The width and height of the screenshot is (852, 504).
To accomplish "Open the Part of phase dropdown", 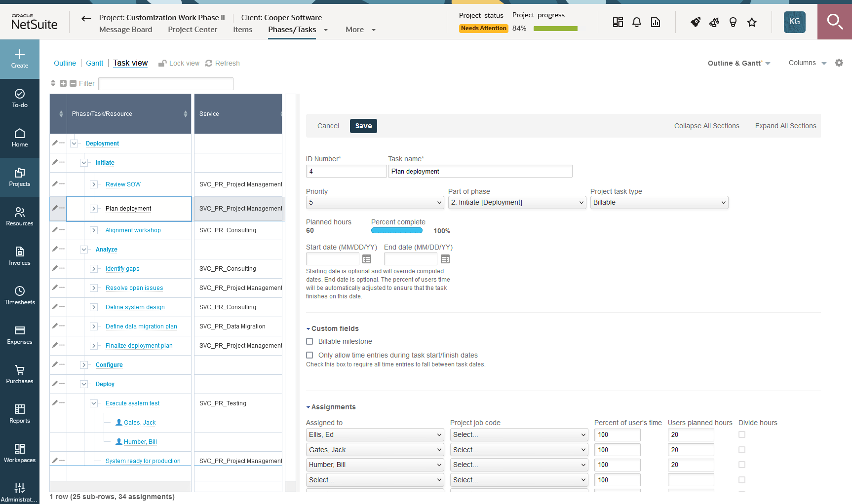I will tap(517, 203).
